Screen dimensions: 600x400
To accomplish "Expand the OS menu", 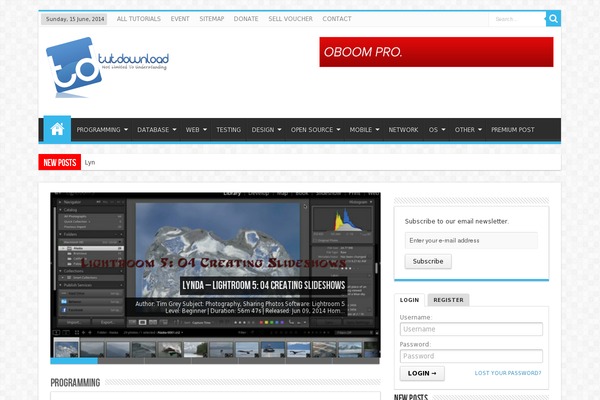I will click(x=437, y=130).
